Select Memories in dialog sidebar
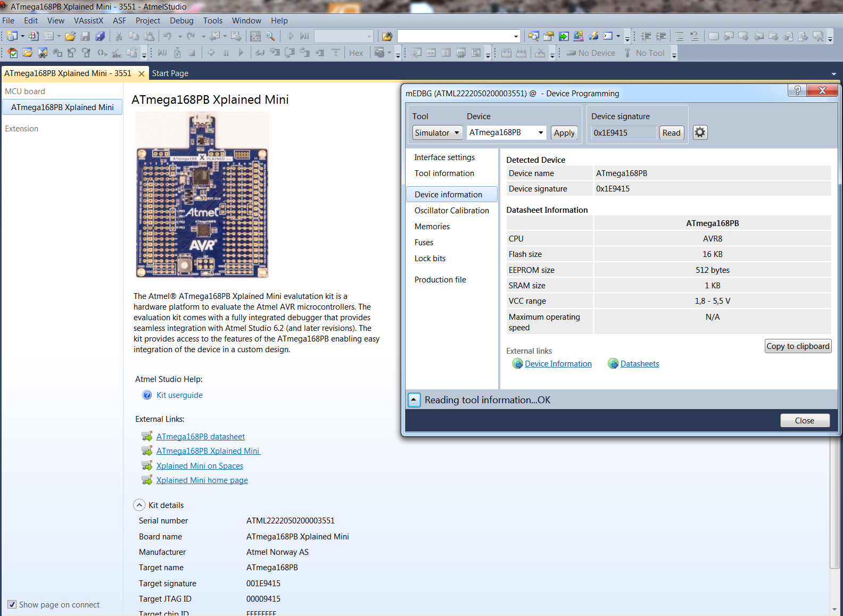 (432, 227)
